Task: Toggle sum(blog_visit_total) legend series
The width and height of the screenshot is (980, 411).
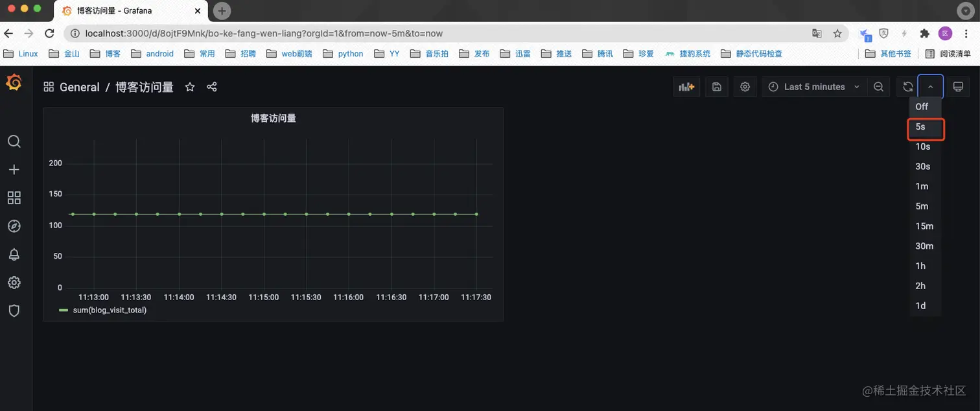Action: (110, 311)
